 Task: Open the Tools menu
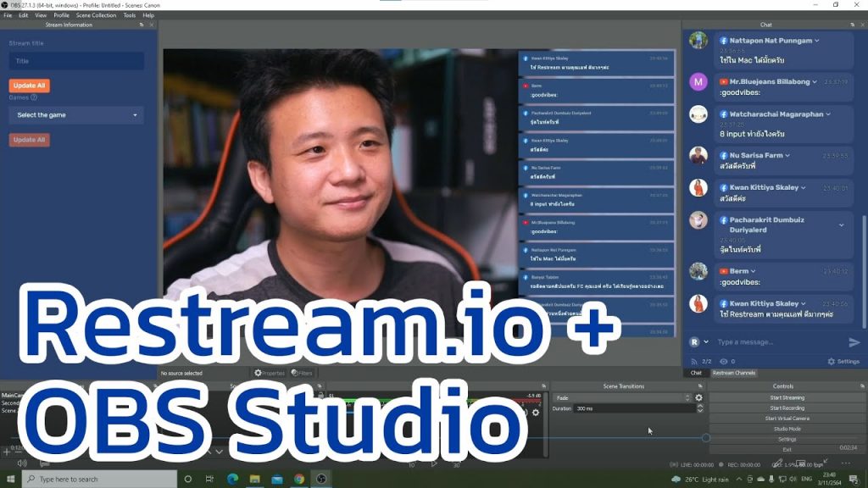[129, 14]
